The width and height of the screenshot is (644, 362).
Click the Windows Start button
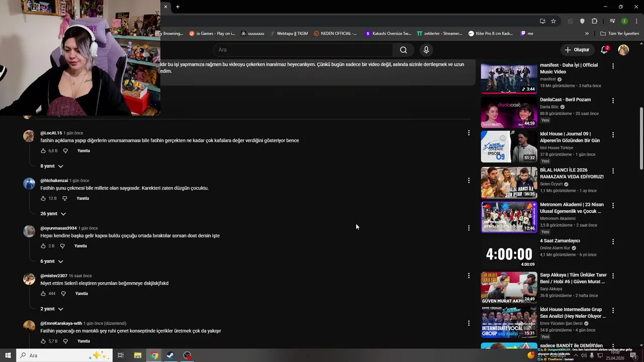click(8, 355)
